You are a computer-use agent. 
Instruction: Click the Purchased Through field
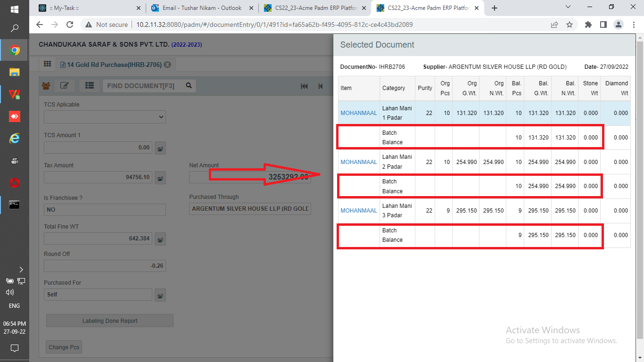[250, 209]
